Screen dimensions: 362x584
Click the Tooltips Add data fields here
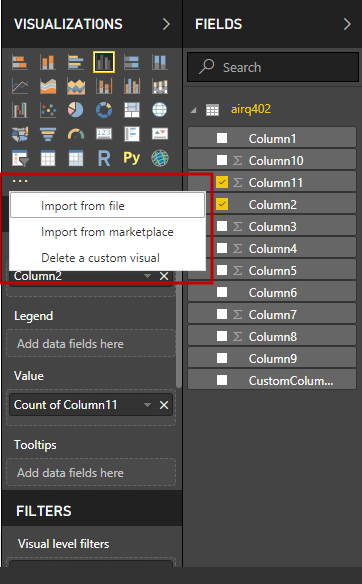click(x=91, y=472)
